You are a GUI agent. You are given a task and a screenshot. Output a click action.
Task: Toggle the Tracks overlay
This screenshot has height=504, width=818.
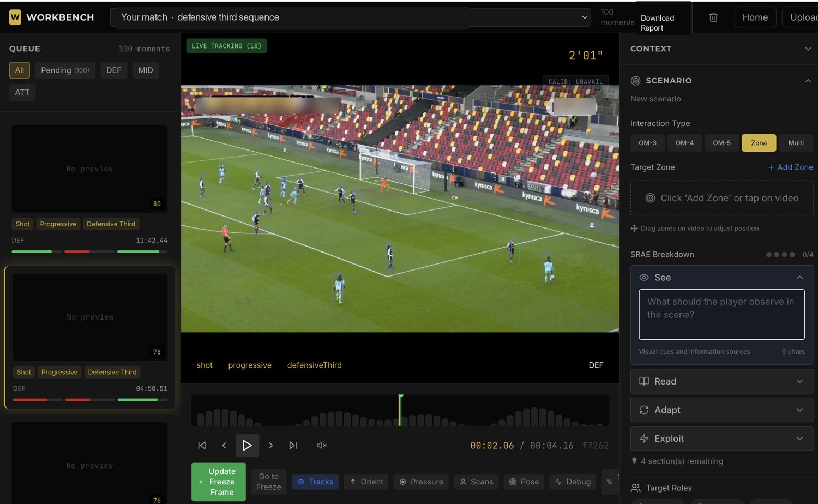coord(315,482)
